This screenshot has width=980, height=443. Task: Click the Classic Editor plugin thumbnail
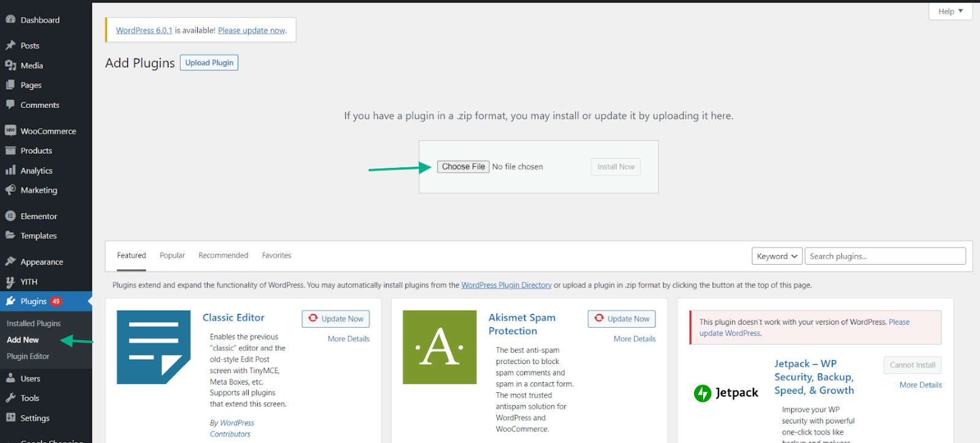pos(153,347)
